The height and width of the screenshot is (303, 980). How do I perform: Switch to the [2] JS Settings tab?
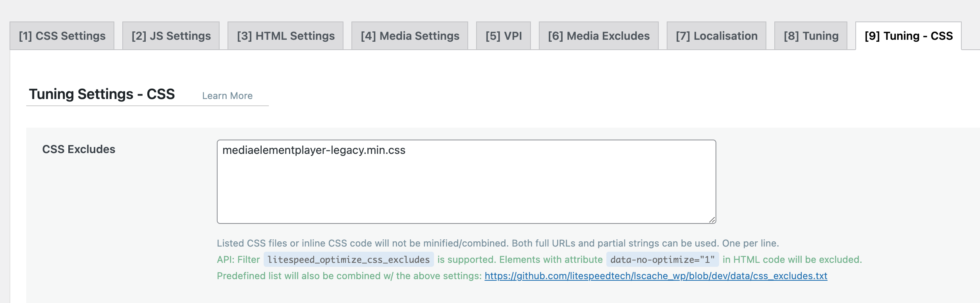171,36
